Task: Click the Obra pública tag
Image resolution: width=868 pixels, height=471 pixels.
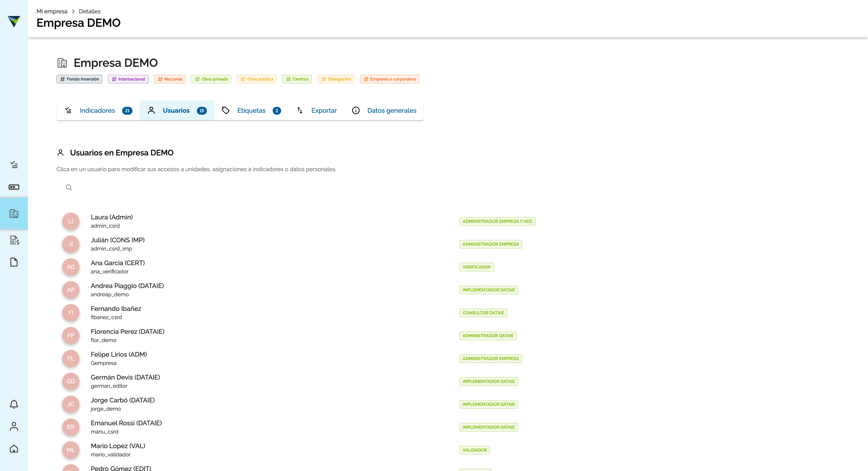Action: (x=257, y=79)
